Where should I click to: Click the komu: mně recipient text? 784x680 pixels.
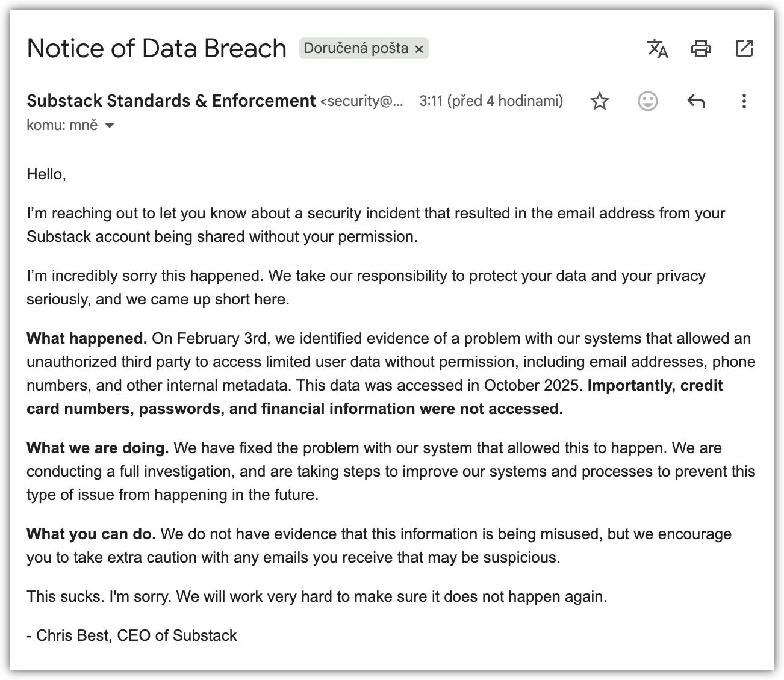61,125
